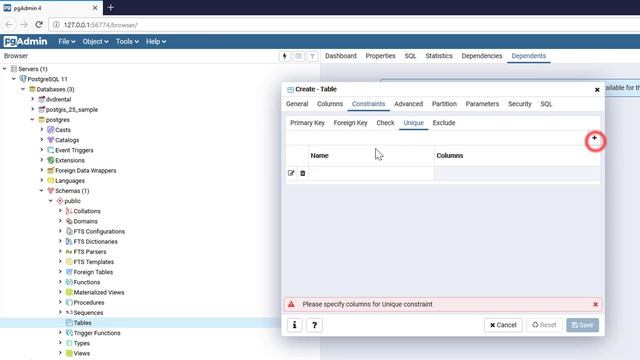Click the delete row trash icon

pos(302,173)
